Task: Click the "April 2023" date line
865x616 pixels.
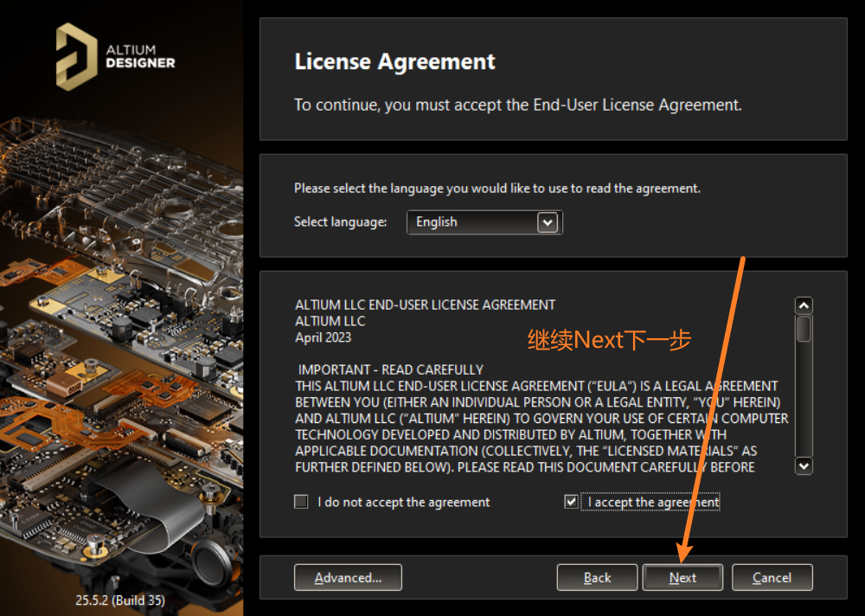Action: click(x=323, y=337)
